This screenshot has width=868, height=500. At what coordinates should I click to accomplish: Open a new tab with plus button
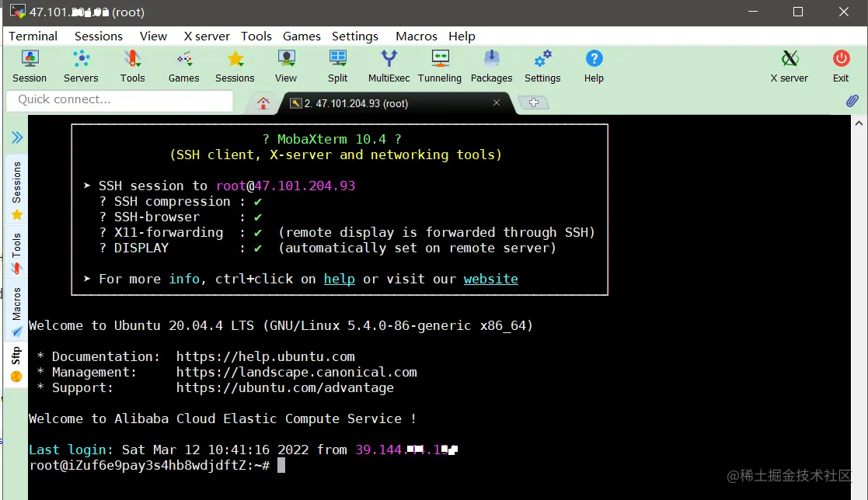[534, 102]
